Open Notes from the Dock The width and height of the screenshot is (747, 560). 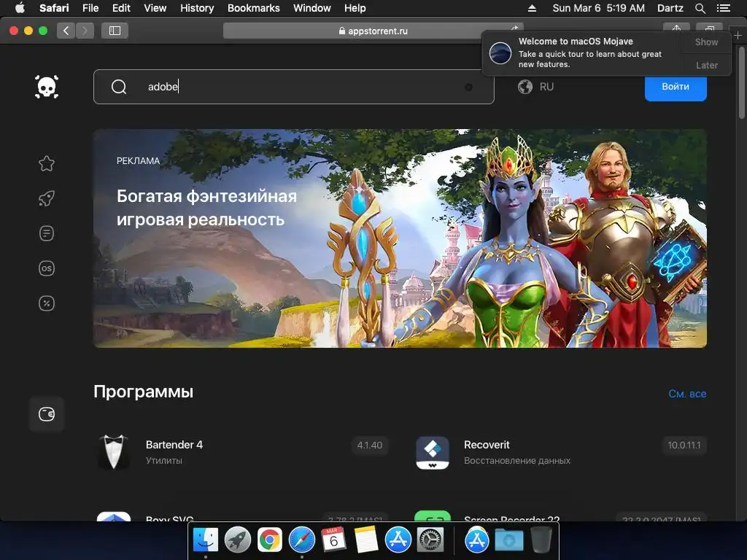366,540
